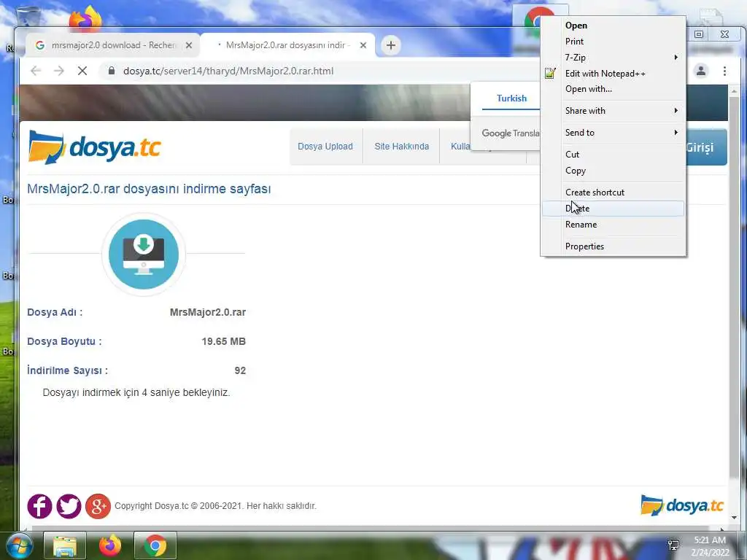Click the download monitor icon
Screen dimensions: 747x560
click(144, 254)
